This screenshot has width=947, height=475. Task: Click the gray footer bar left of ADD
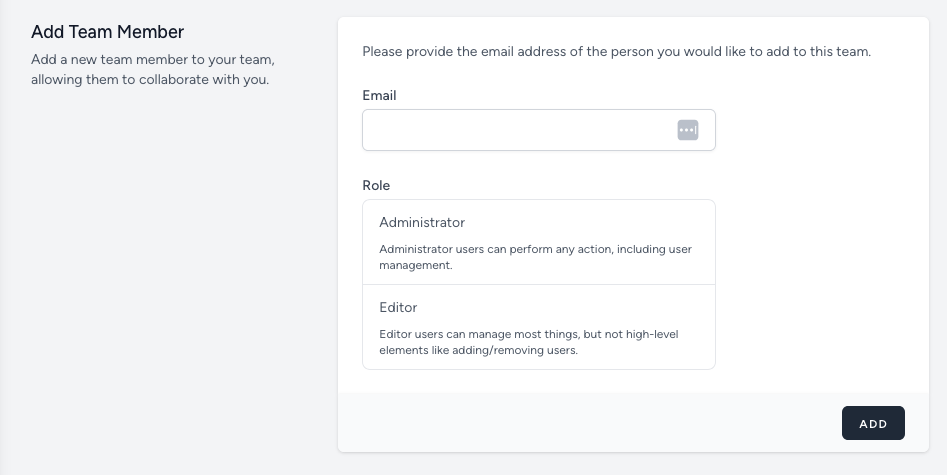(590, 423)
